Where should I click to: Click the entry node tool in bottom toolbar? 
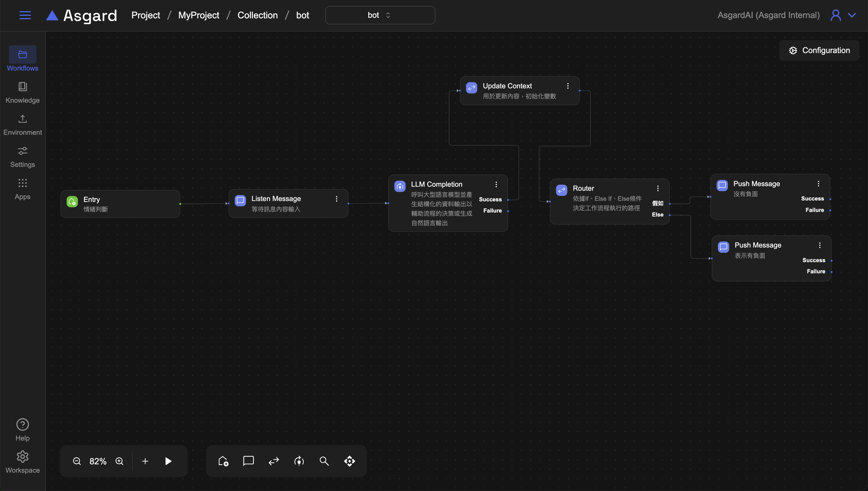[x=223, y=461]
